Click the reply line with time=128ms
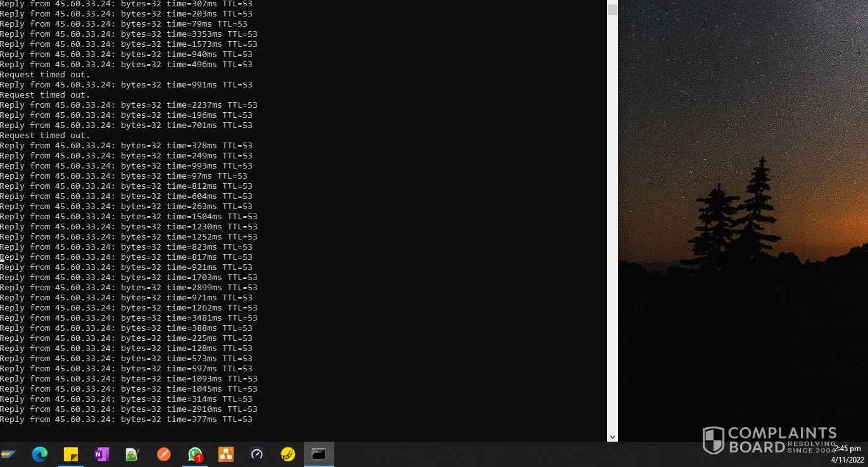868x467 pixels. click(126, 349)
